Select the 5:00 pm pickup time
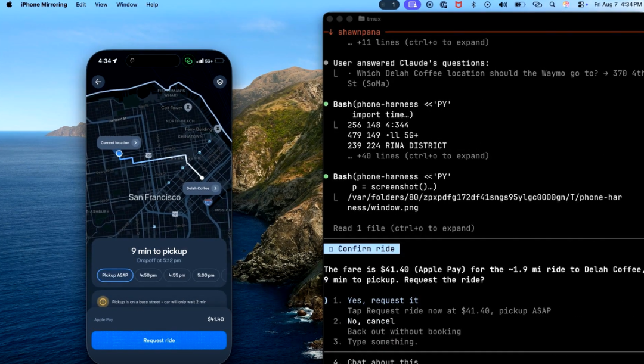 click(x=206, y=275)
